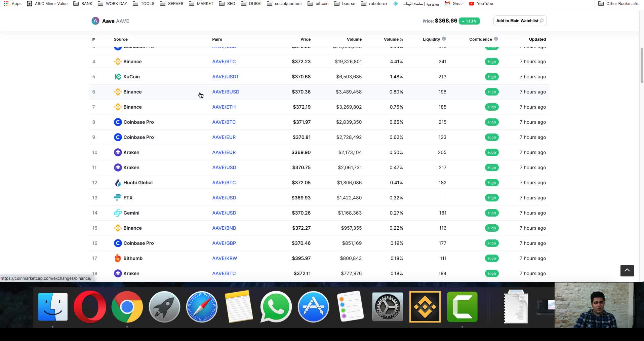Click the KuCoin exchange logo icon
Screen dimensions: 644x341
point(118,77)
